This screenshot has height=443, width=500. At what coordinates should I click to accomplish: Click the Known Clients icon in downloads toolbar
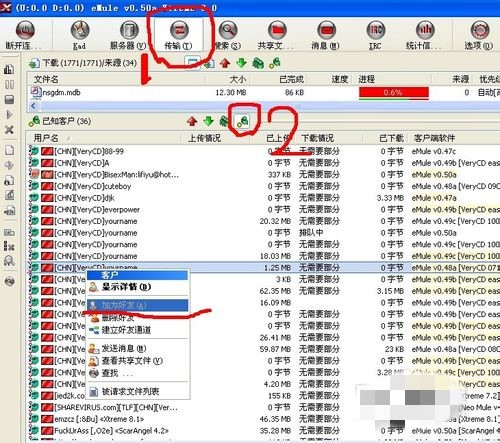(275, 63)
